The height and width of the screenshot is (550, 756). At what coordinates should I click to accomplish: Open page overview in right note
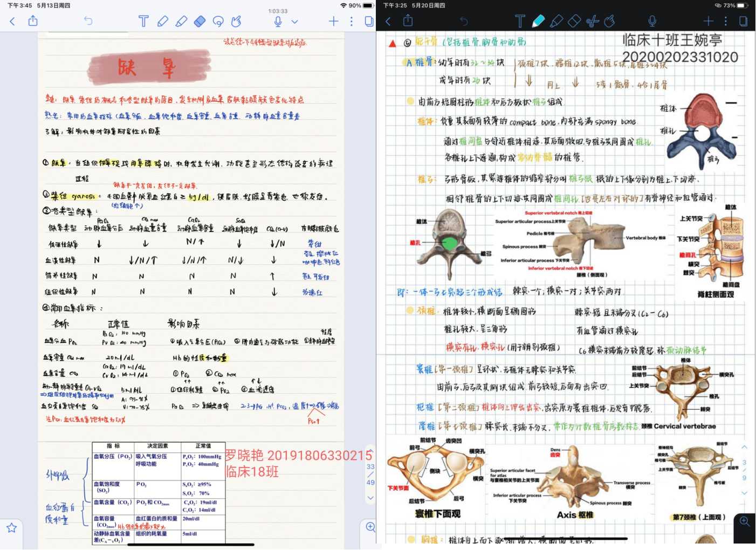(743, 21)
